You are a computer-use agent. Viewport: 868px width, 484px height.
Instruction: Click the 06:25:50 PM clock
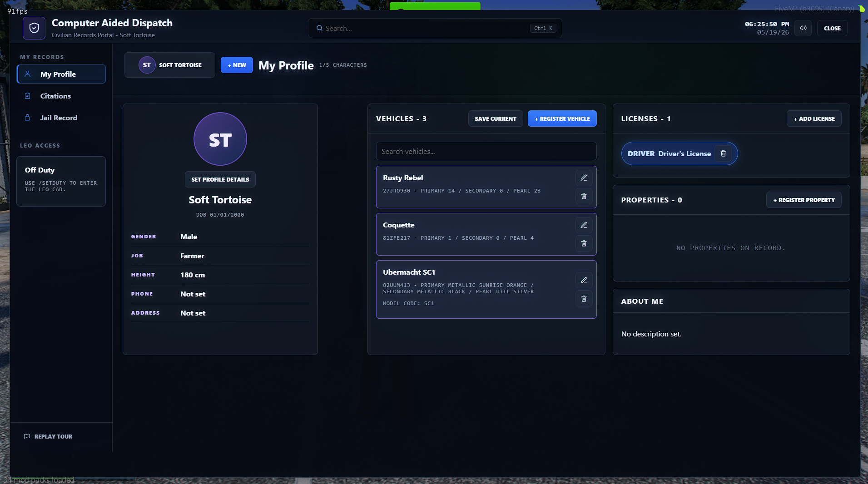click(x=767, y=24)
